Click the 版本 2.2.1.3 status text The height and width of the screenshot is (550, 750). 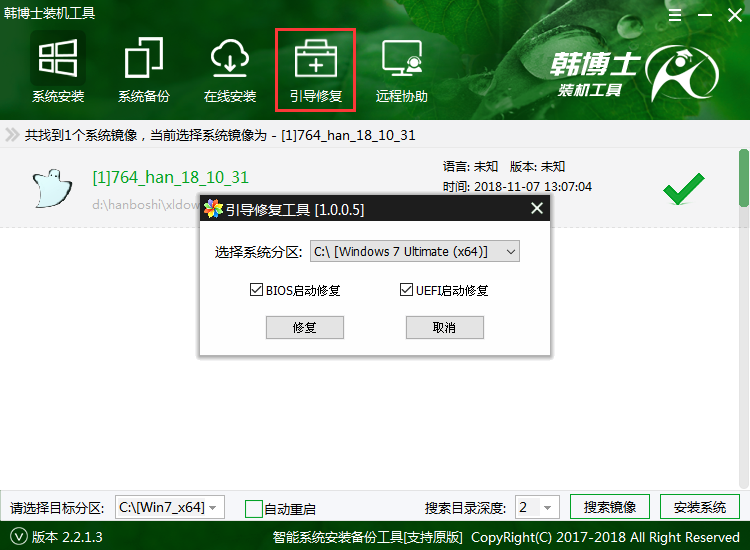tap(67, 537)
